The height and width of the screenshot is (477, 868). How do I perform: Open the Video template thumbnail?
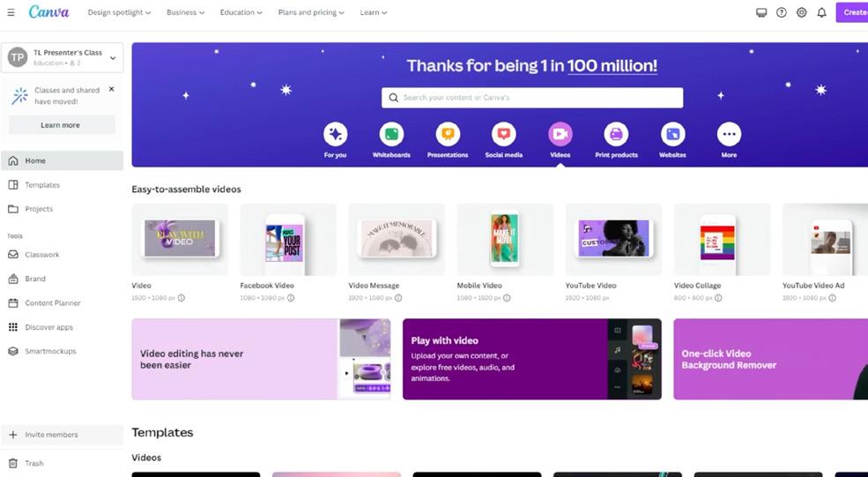coord(180,239)
